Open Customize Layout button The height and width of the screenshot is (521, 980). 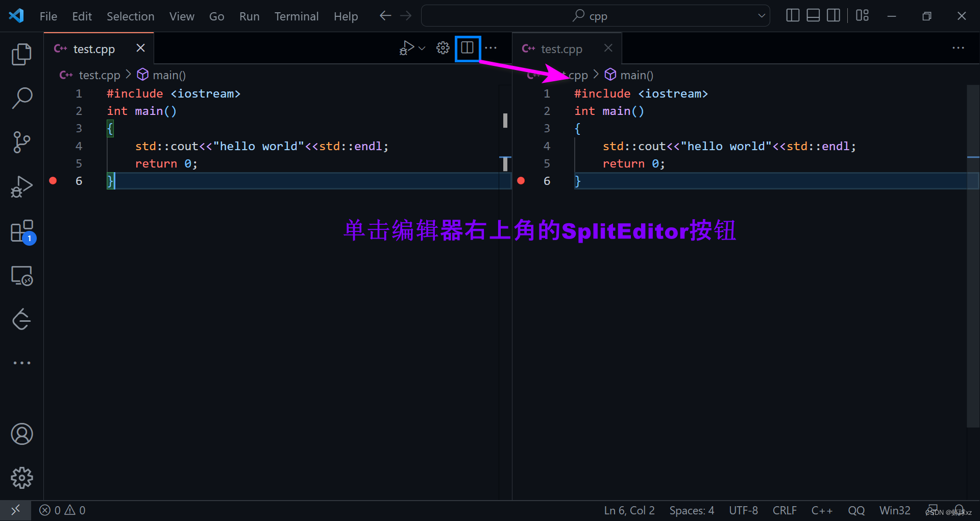coord(862,16)
